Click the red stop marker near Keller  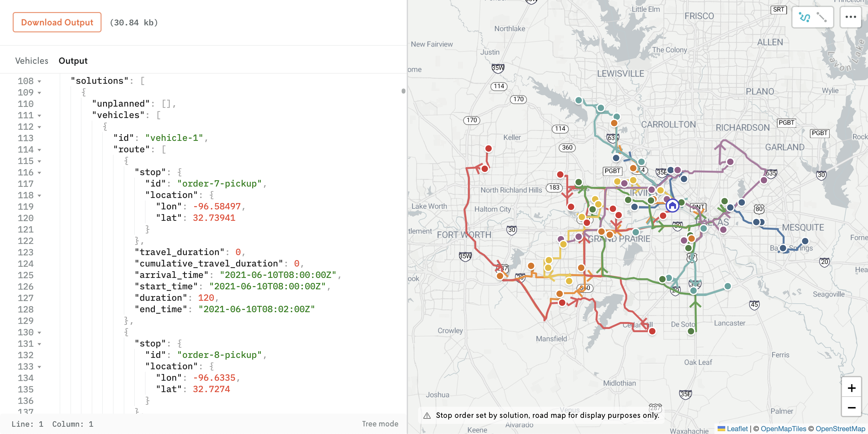click(x=488, y=148)
